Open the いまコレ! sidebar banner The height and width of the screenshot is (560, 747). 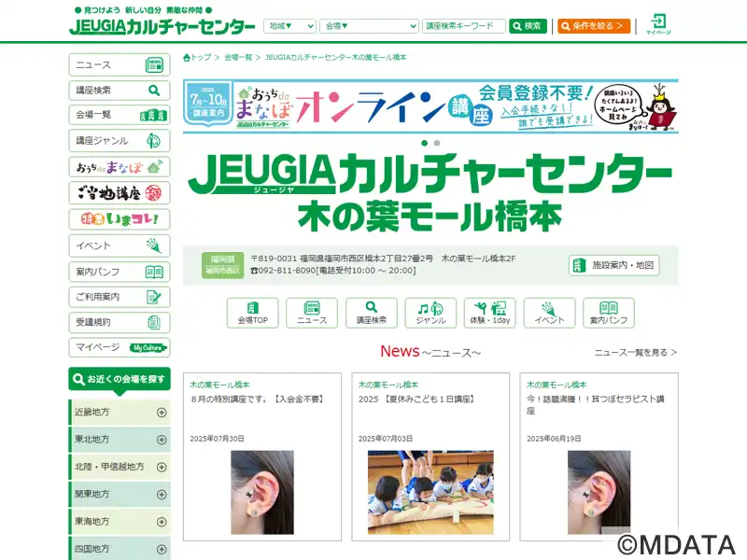tap(120, 219)
